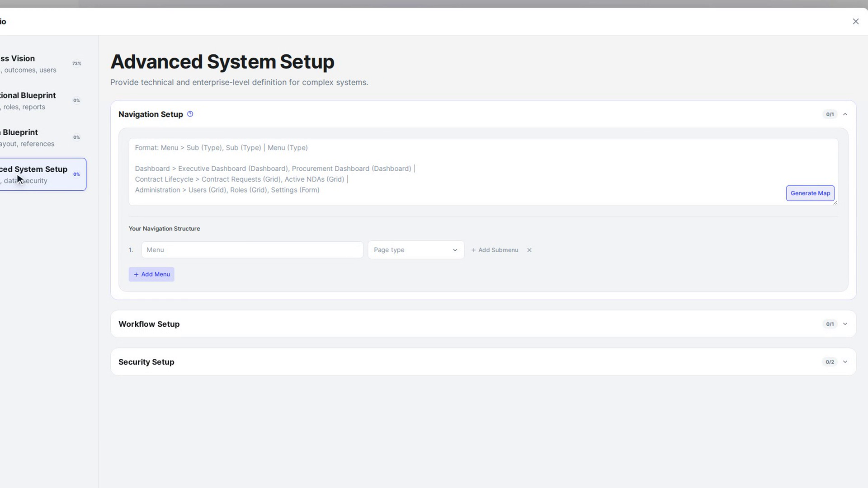Click the Your Navigation Structure label

(164, 229)
